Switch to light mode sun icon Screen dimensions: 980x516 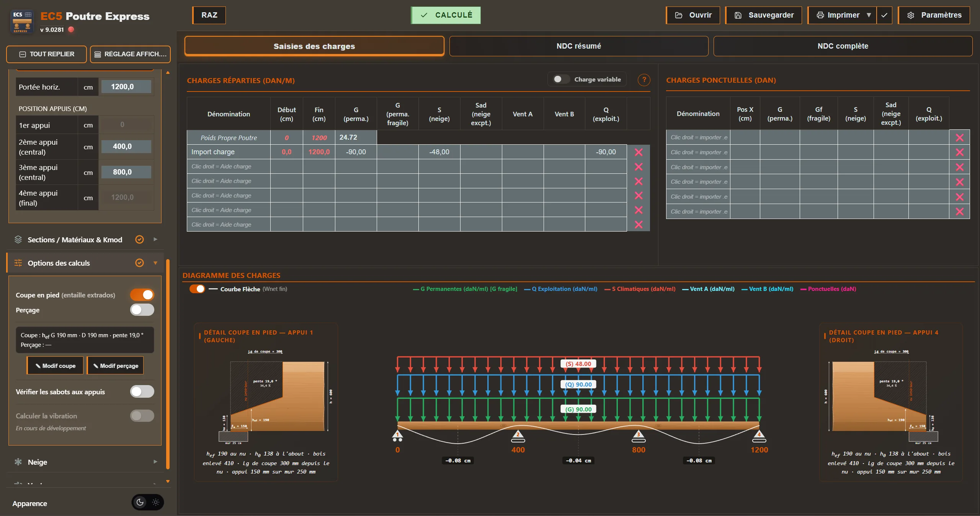(x=155, y=502)
